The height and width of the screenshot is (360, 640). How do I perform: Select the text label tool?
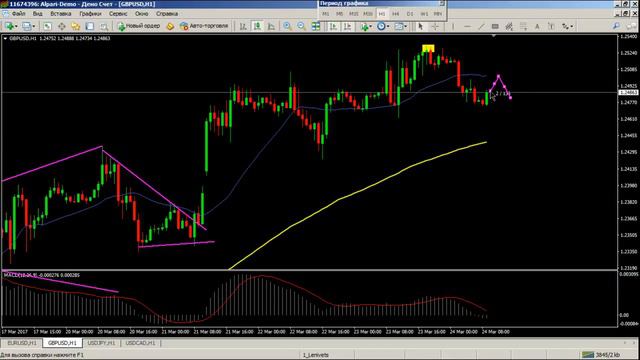point(551,26)
